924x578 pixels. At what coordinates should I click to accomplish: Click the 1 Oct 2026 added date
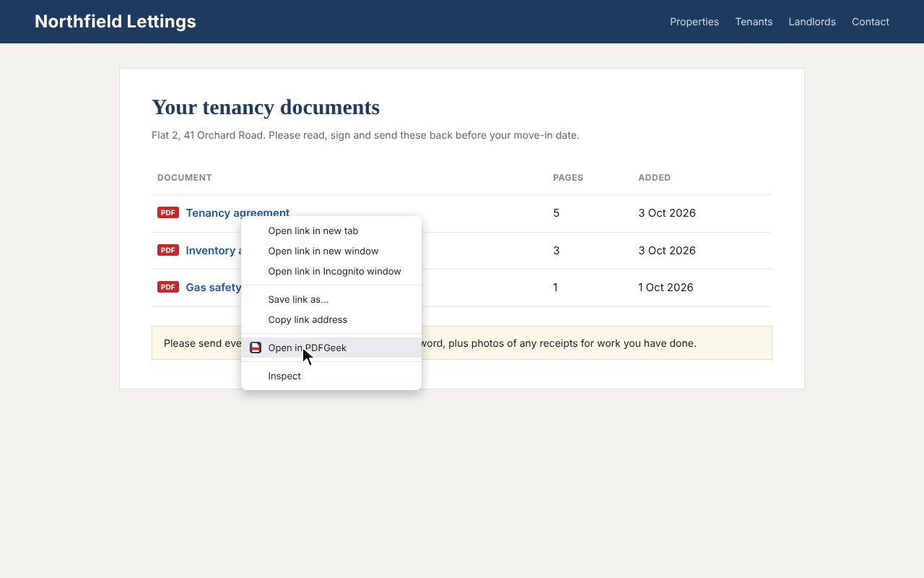tap(666, 288)
